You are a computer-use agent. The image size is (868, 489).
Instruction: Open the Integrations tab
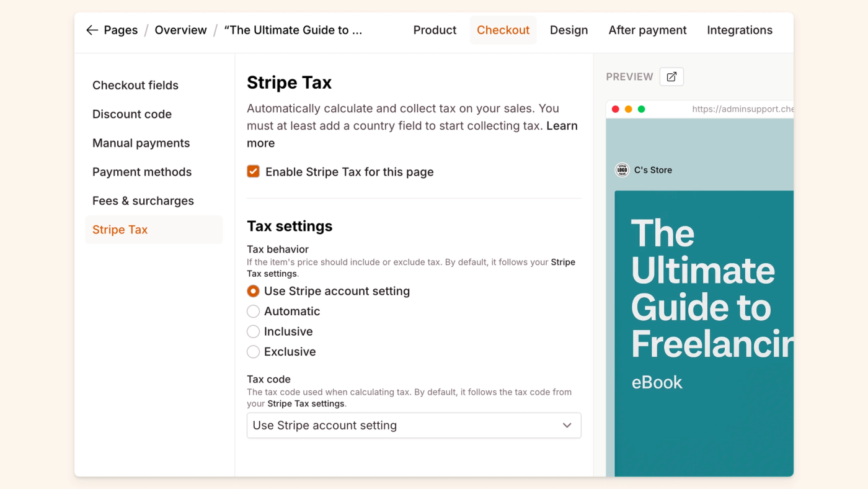tap(739, 30)
